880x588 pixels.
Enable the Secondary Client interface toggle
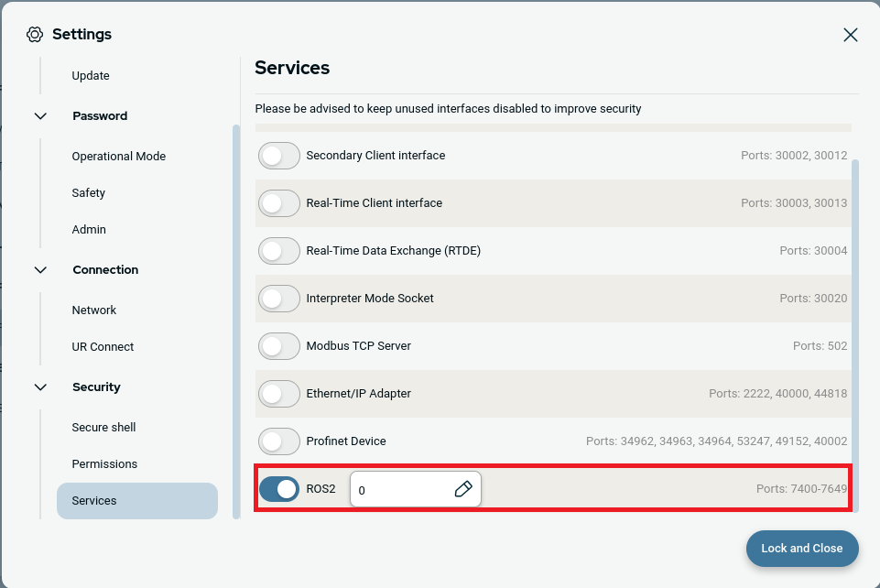(x=279, y=156)
